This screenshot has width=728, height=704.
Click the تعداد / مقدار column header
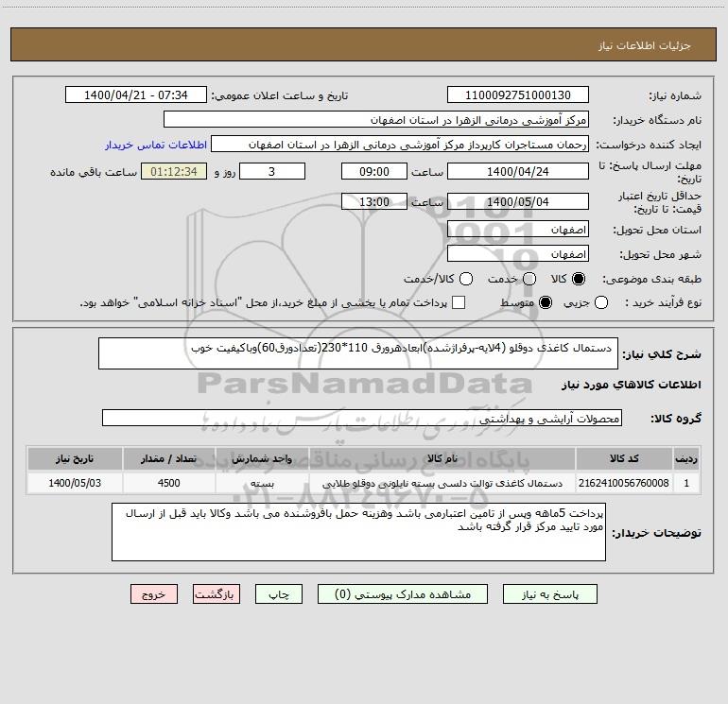[168, 458]
